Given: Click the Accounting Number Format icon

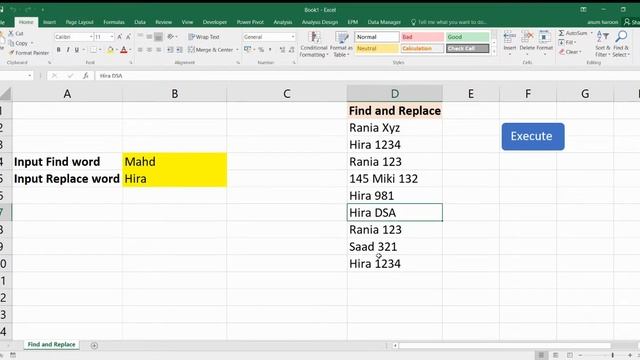Looking at the screenshot, I should click(247, 50).
